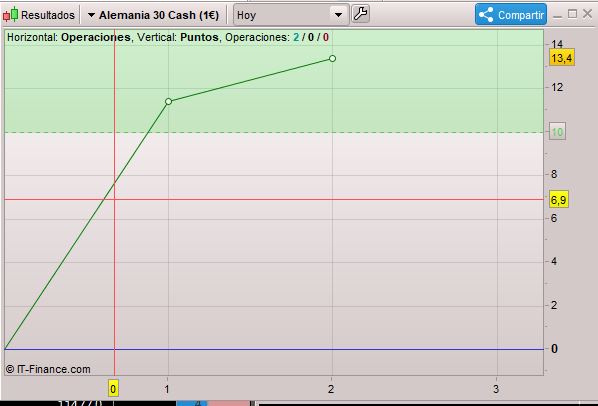The width and height of the screenshot is (598, 406).
Task: Click the data point at operation 2
Action: (x=333, y=58)
